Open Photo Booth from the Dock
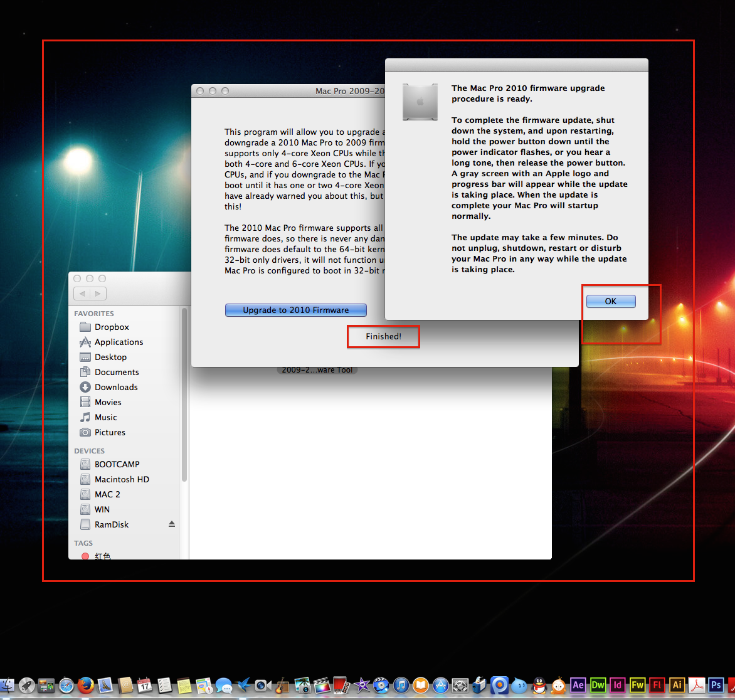Screen dimensions: 735x700 (342, 686)
